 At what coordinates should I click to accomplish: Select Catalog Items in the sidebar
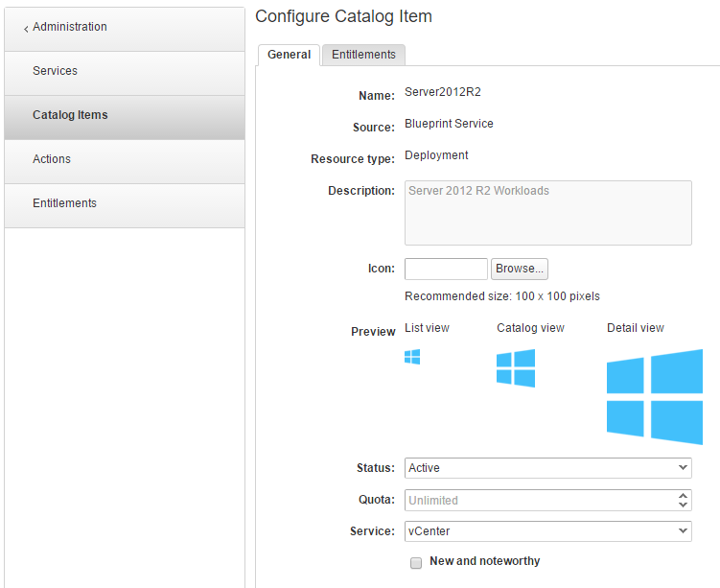70,115
